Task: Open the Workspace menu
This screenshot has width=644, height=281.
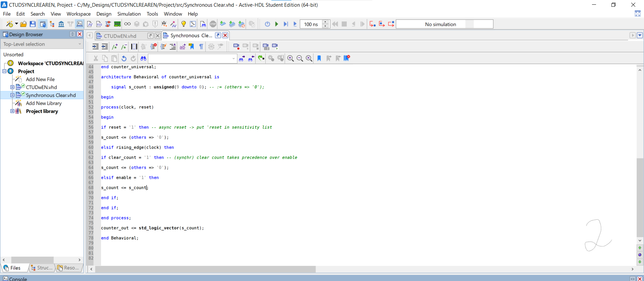Action: (x=78, y=14)
